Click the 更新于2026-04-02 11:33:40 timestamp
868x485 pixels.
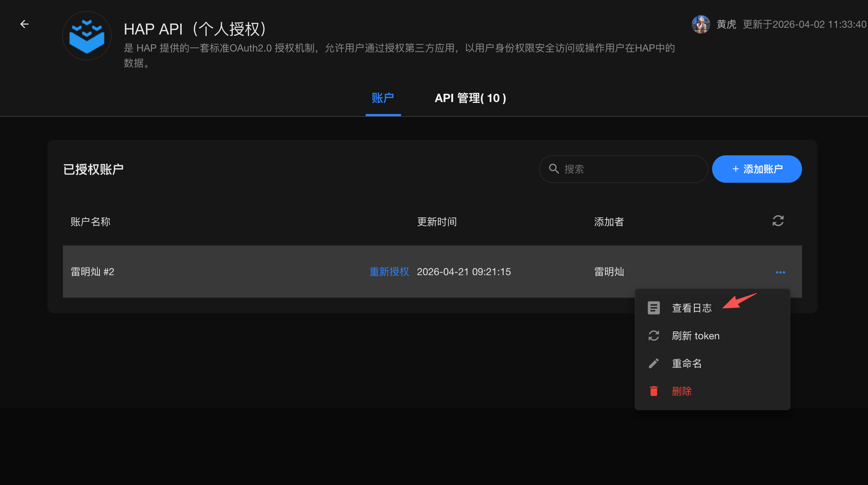pyautogui.click(x=805, y=24)
